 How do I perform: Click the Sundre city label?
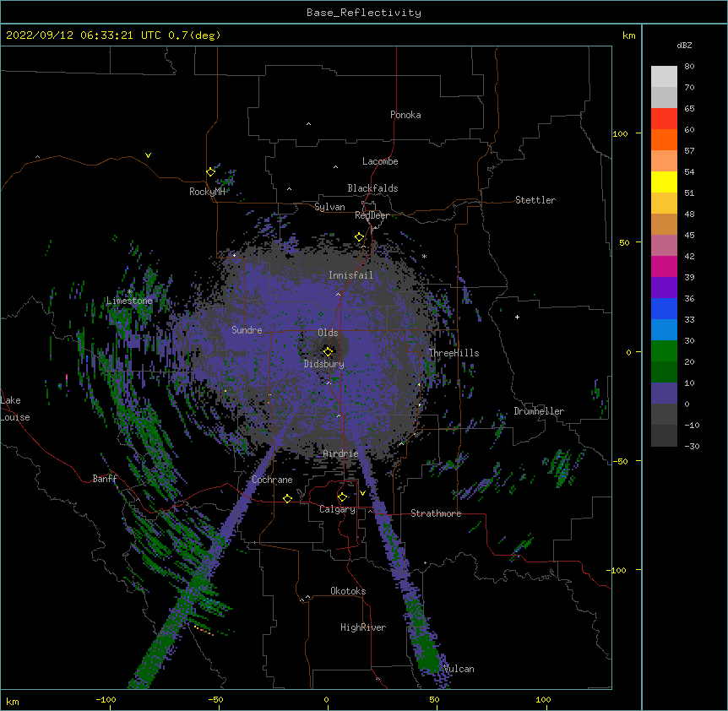point(247,330)
